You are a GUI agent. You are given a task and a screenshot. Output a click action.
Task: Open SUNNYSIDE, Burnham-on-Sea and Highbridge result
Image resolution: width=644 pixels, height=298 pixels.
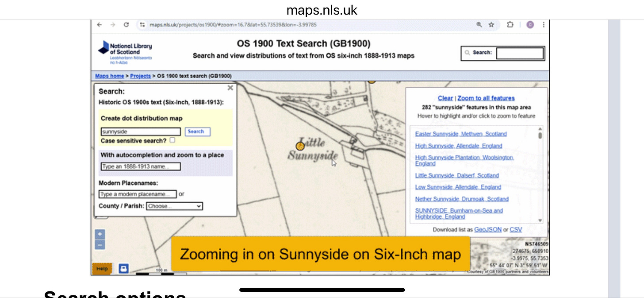click(x=459, y=213)
